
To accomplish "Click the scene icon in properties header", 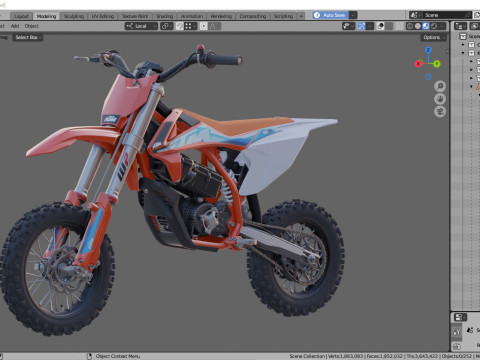I will pyautogui.click(x=470, y=330).
